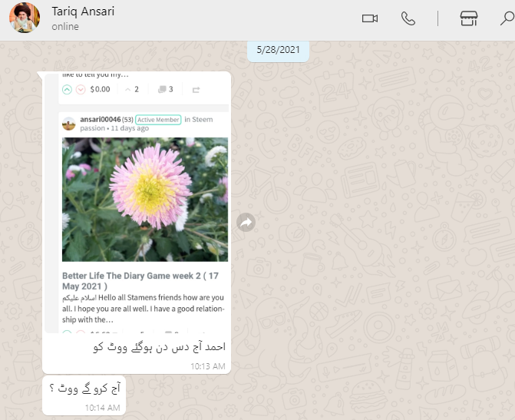
Task: Start a video call with Tariq Ansari
Action: [369, 18]
